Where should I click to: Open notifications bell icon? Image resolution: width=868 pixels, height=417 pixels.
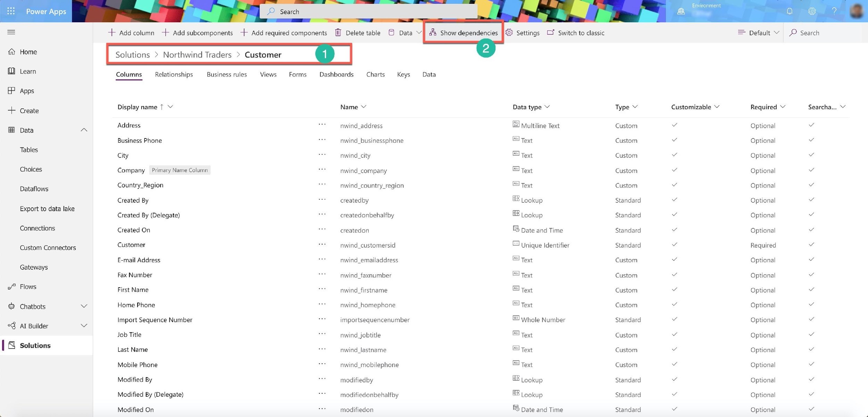[790, 11]
